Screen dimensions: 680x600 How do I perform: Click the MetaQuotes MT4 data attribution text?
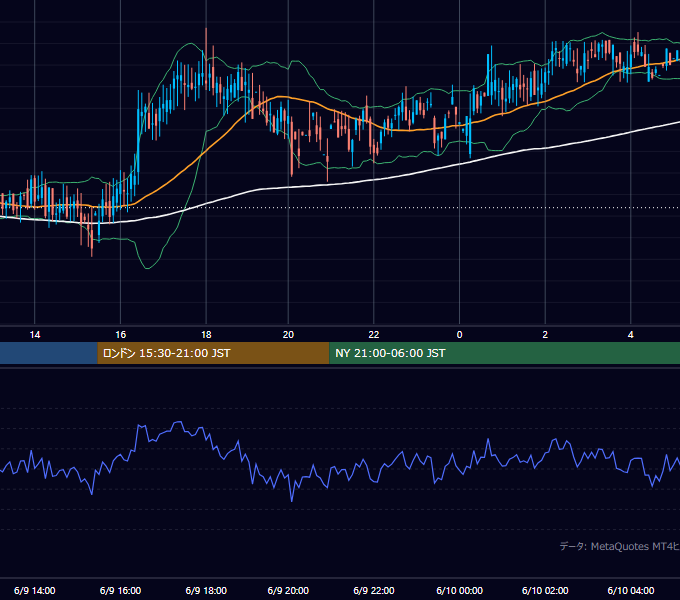[x=620, y=546]
